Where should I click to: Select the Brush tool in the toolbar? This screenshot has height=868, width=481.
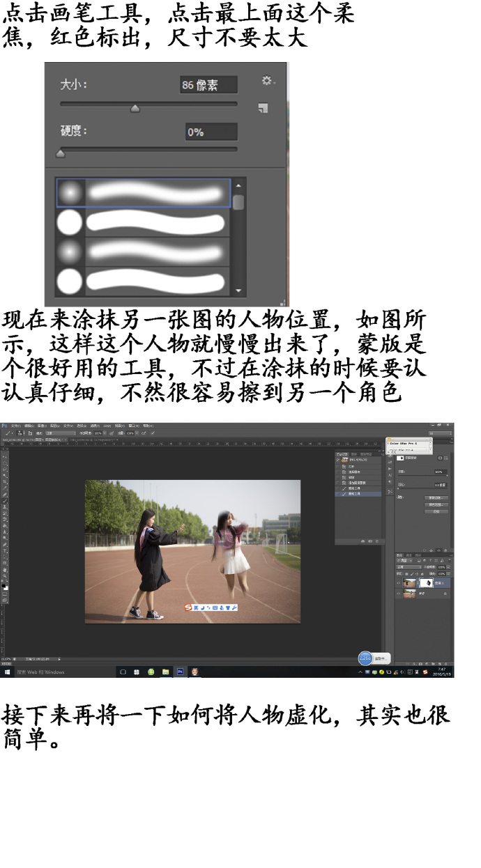click(x=5, y=501)
